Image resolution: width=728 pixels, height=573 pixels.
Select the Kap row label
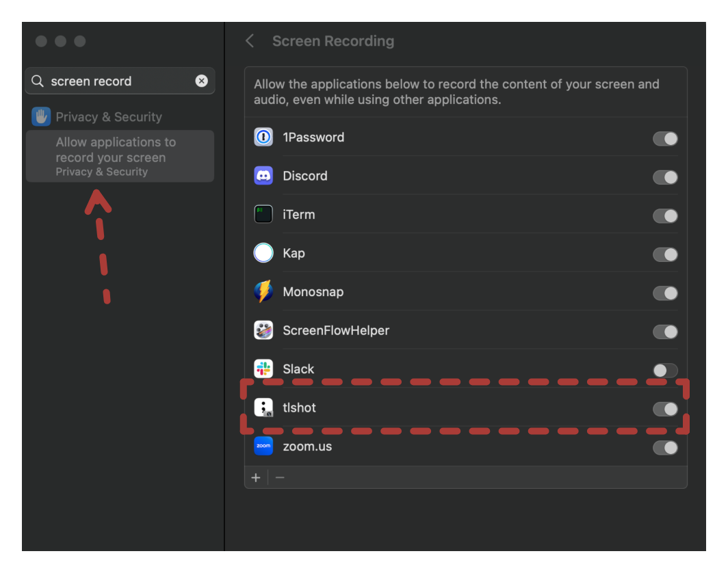294,253
